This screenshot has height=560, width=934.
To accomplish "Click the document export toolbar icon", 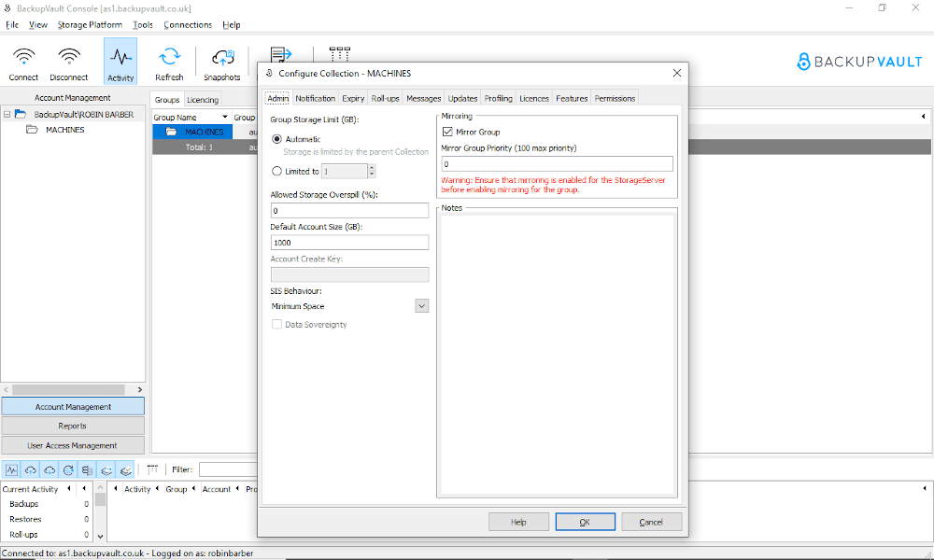I will (280, 54).
